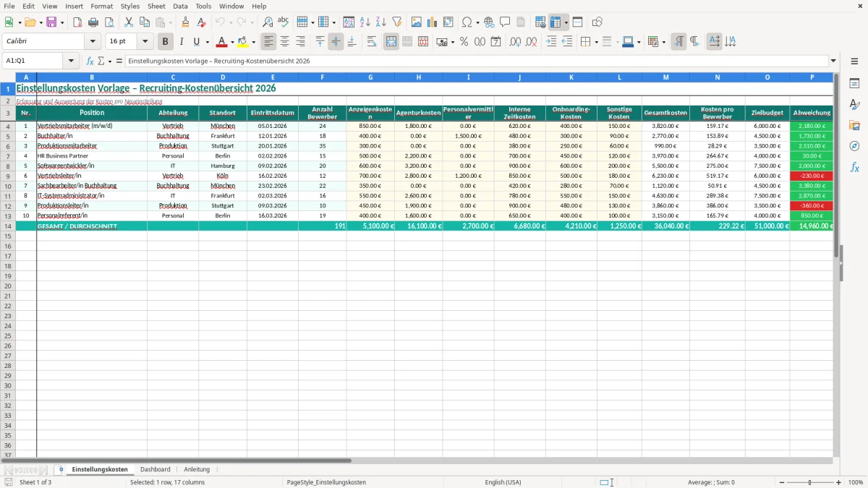
Task: Insert an image via toolbar icon
Action: click(x=417, y=22)
